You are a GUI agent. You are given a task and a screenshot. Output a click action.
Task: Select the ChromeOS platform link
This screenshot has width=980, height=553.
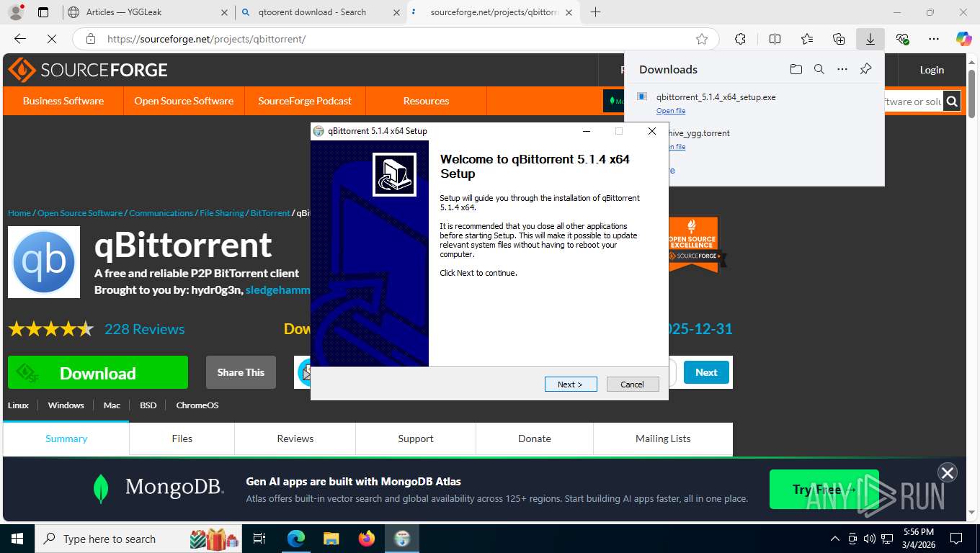[197, 405]
